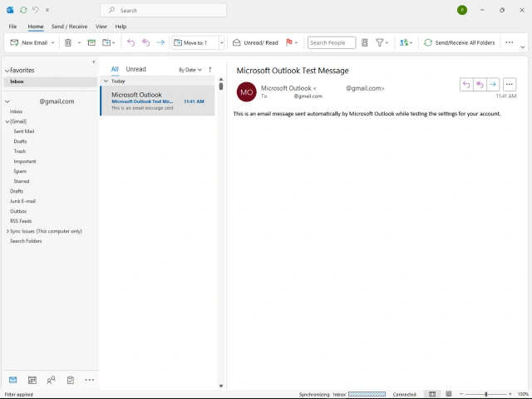Open the Delete options dropdown arrow

[79, 42]
